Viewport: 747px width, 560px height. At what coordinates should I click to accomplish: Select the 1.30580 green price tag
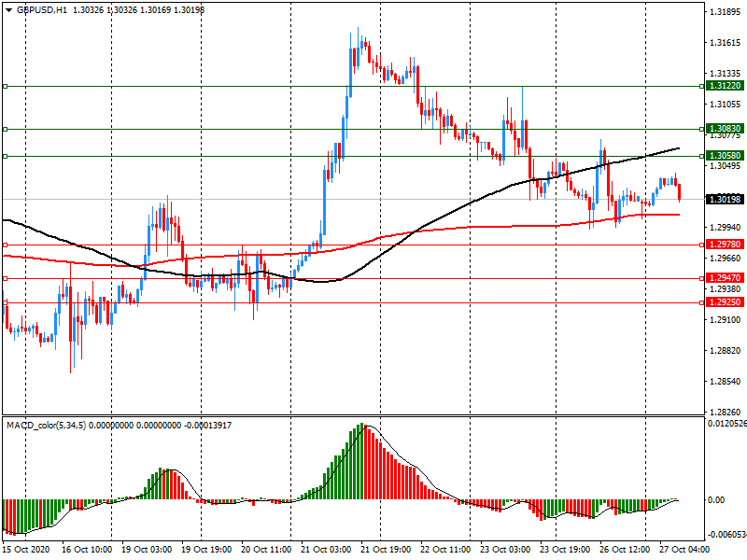click(x=725, y=156)
